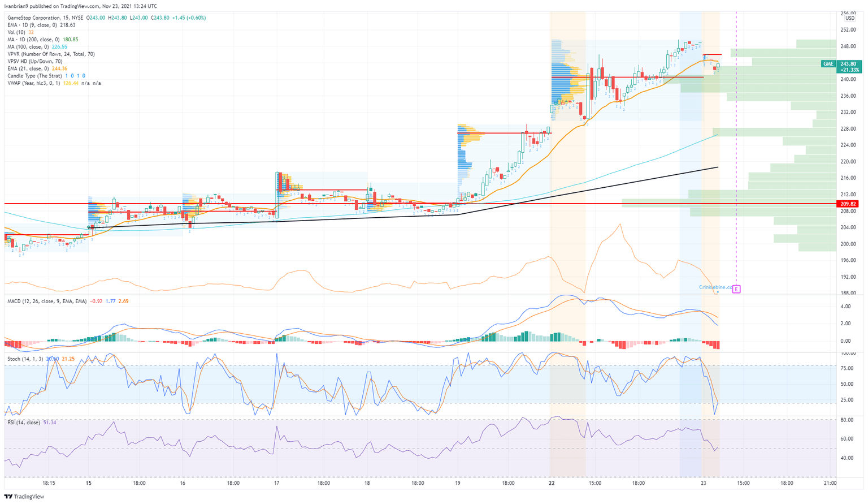Click the 248.00 price scale label
Screen dimensions: 868x504
[848, 46]
